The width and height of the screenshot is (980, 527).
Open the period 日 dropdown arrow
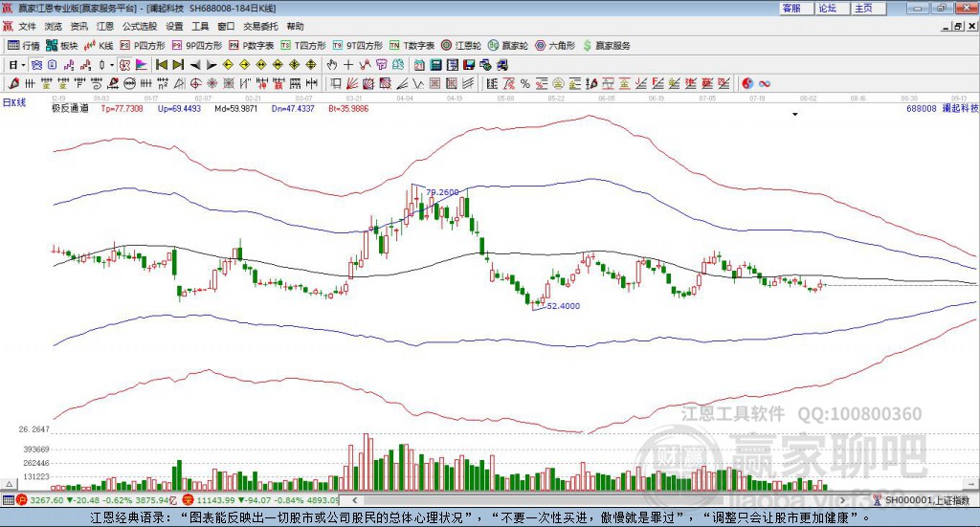click(23, 65)
